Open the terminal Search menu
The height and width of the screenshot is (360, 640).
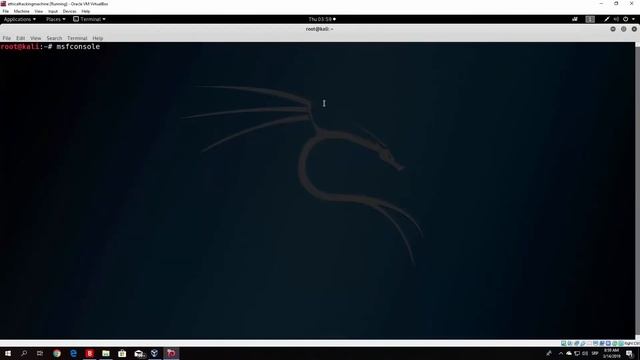(x=54, y=38)
